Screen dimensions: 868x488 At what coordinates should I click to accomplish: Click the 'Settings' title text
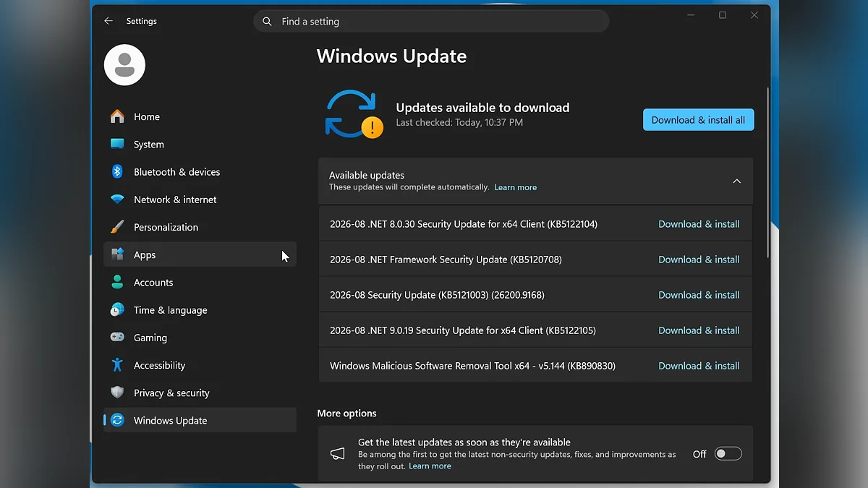click(x=141, y=21)
